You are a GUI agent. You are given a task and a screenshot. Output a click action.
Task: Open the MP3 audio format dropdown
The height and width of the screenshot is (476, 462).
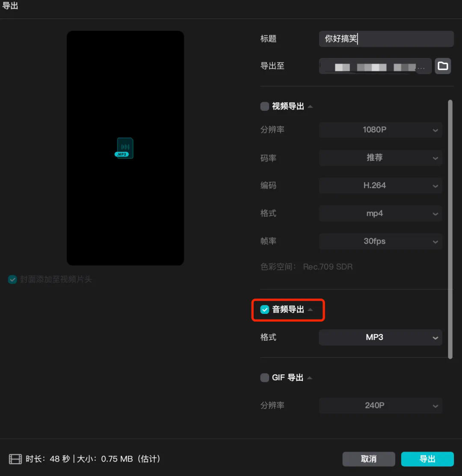click(x=380, y=337)
